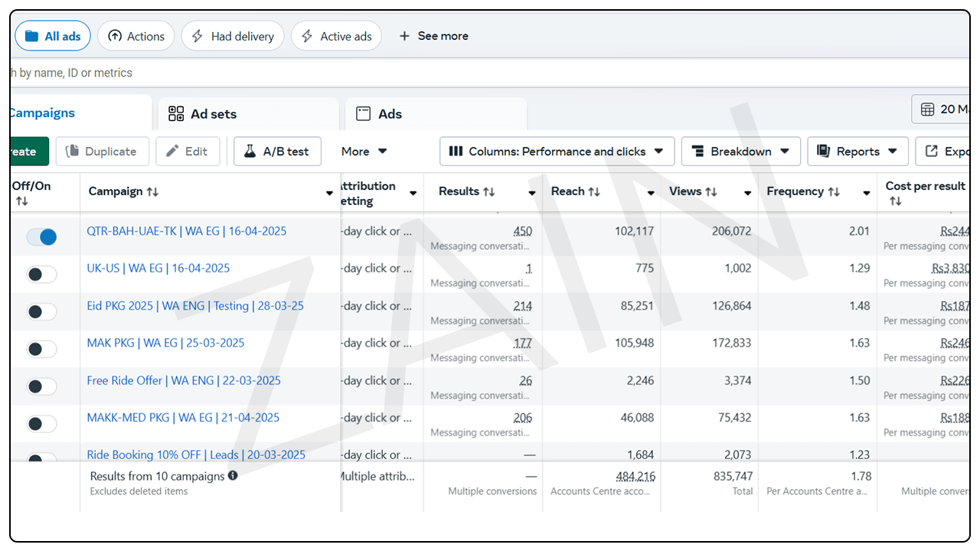
Task: Start an A/B test
Action: click(277, 152)
